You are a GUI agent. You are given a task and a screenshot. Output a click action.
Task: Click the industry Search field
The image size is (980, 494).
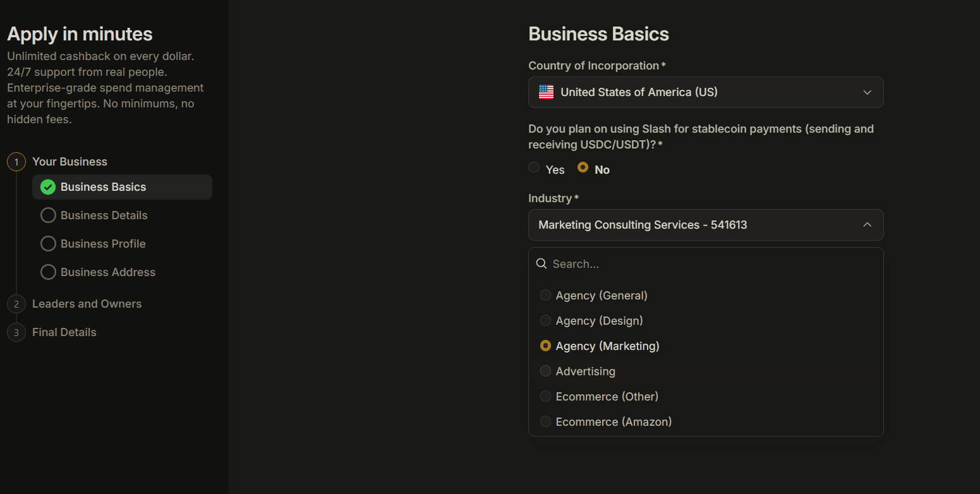click(706, 264)
